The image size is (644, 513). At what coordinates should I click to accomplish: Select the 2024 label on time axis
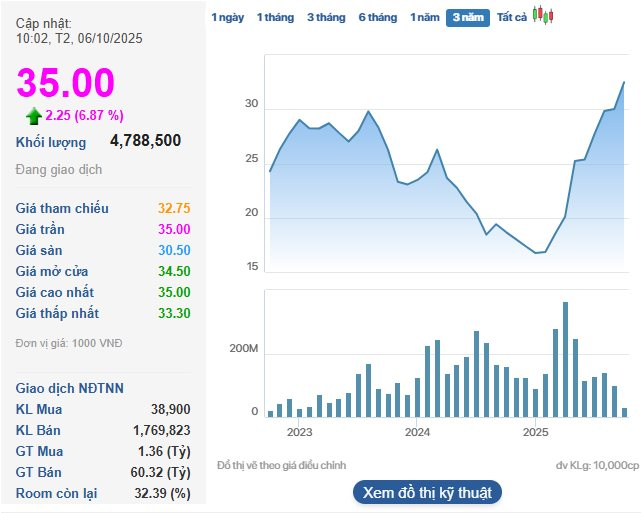[417, 432]
